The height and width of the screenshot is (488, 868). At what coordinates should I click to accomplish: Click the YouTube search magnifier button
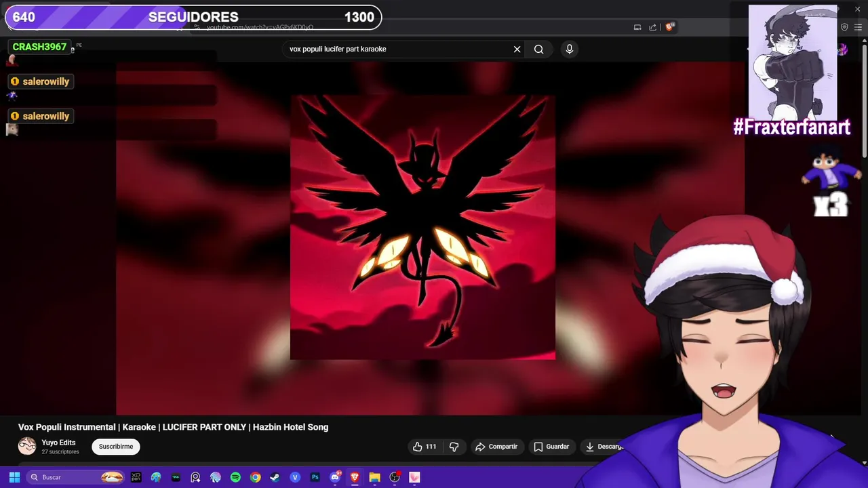pos(538,49)
